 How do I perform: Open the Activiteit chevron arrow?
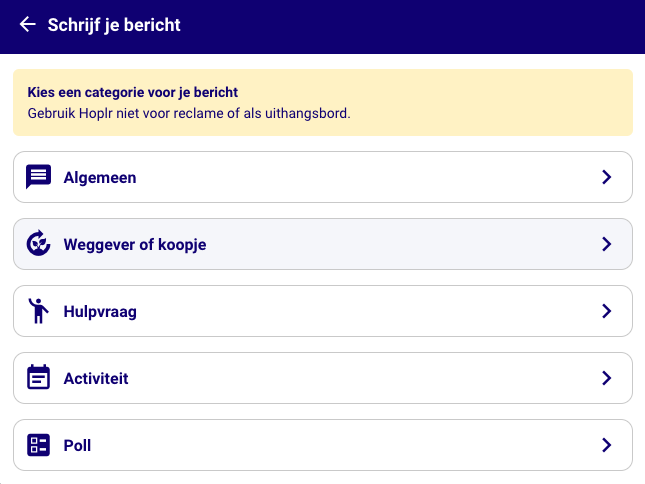[606, 378]
